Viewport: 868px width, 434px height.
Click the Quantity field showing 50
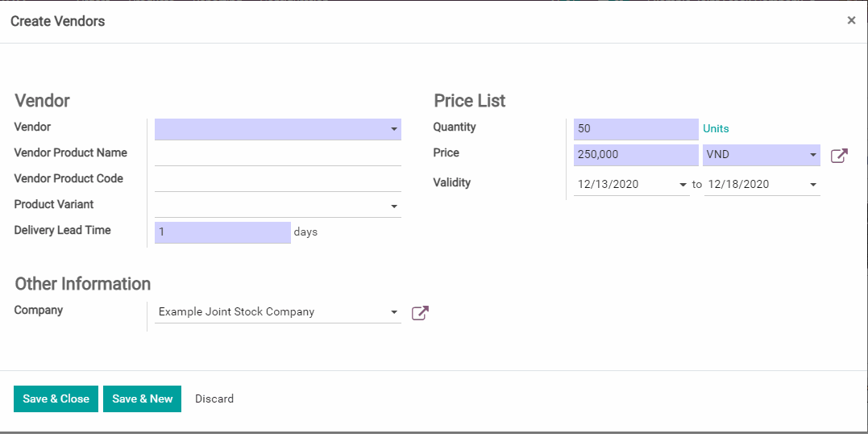(635, 129)
